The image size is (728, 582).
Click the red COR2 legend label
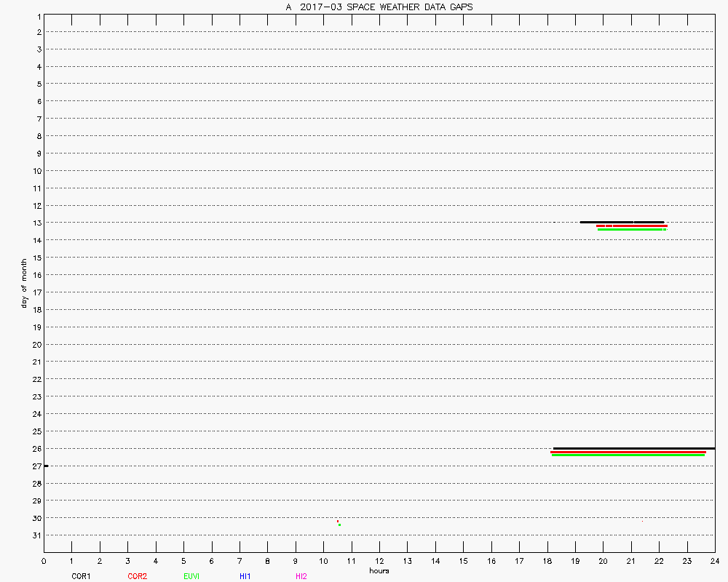(x=137, y=576)
